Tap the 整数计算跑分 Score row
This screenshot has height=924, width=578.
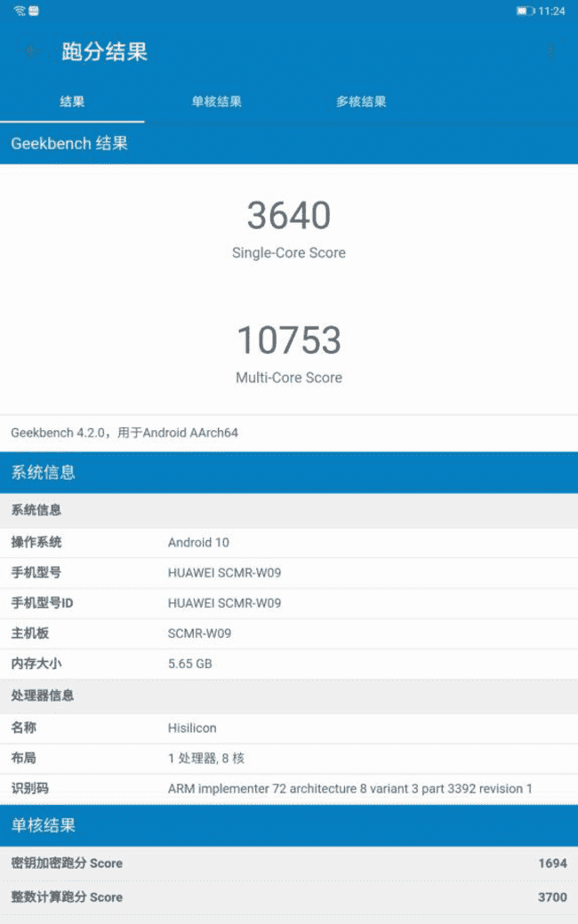tap(289, 896)
